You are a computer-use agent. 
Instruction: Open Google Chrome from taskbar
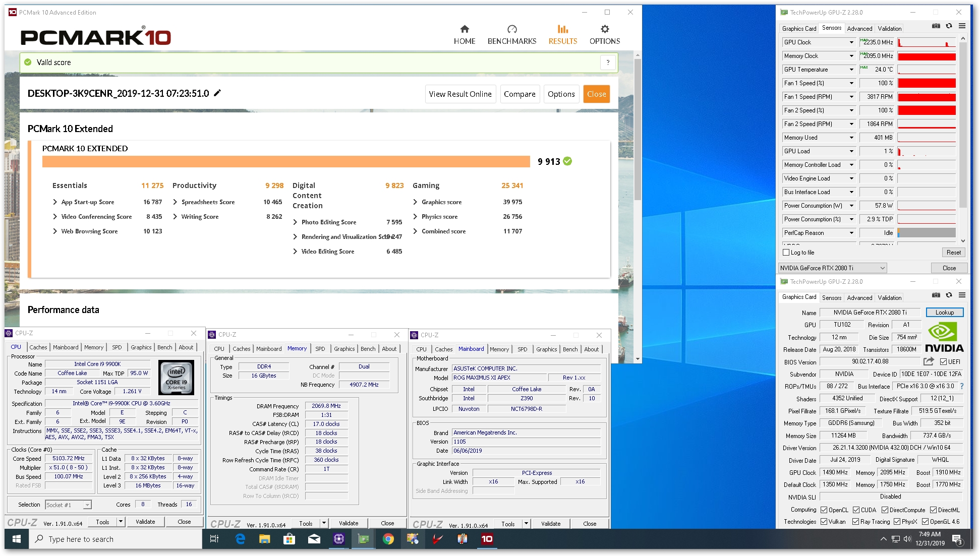(388, 539)
